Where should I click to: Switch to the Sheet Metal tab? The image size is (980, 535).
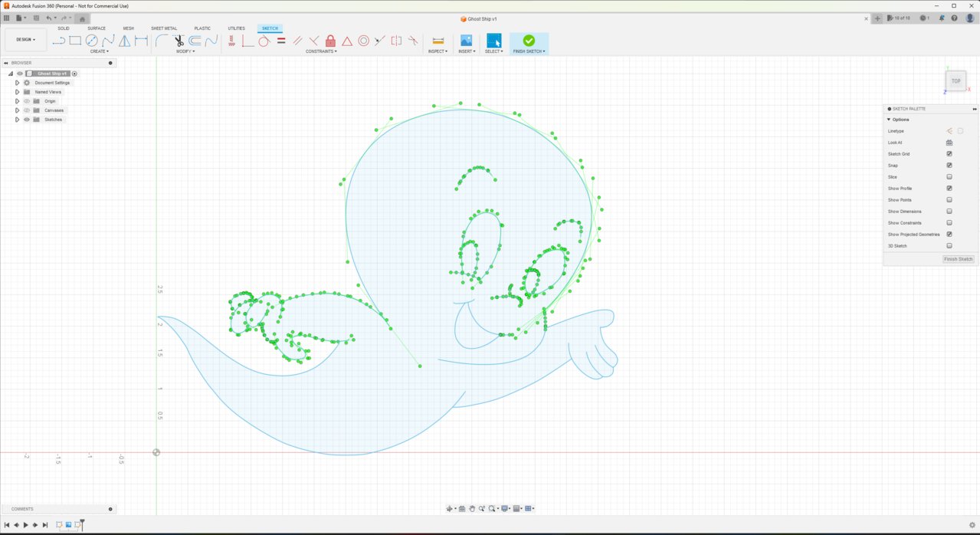point(164,28)
